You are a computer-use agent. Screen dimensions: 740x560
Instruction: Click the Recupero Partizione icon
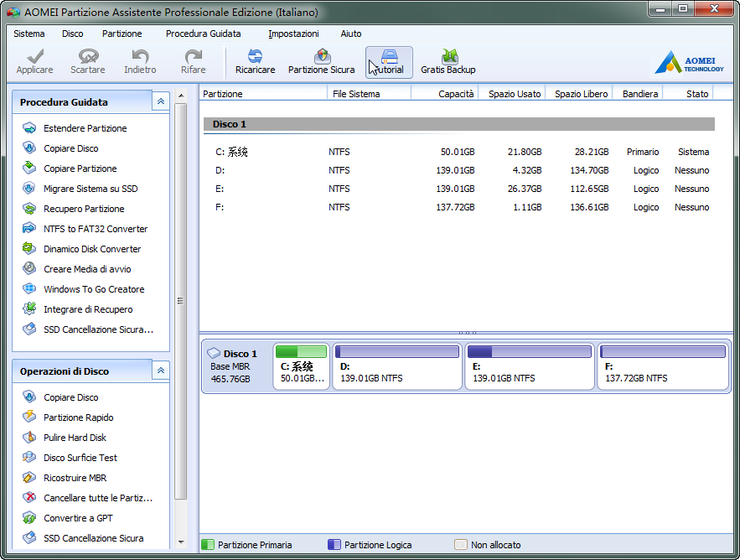click(x=29, y=208)
